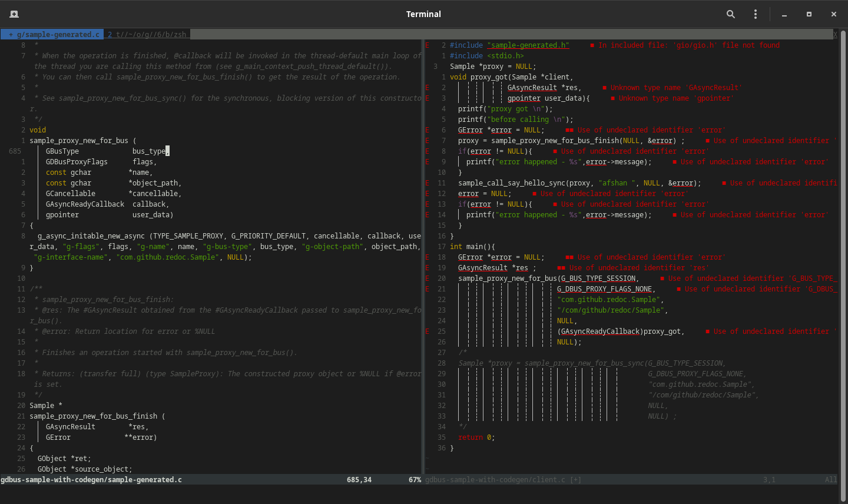Click the X to close the vim tab
Viewport: 848px width, 504px height.
(835, 35)
